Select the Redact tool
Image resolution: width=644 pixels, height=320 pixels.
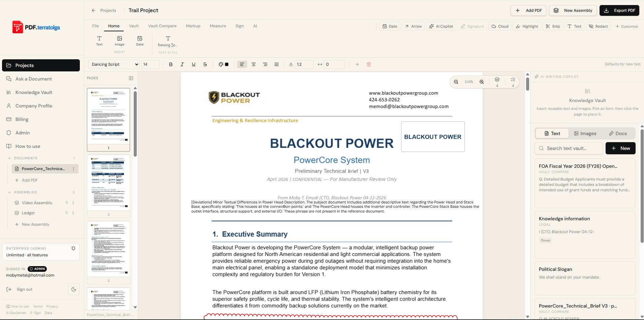[x=598, y=26]
